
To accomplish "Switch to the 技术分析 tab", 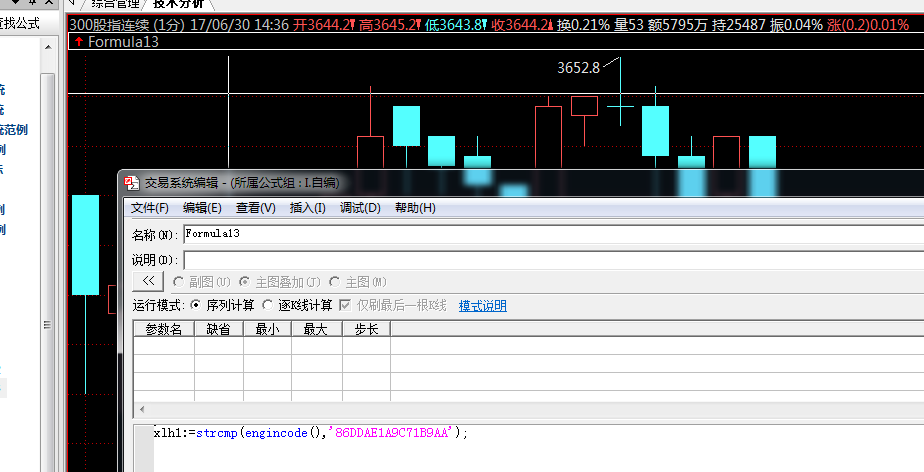I will [180, 4].
